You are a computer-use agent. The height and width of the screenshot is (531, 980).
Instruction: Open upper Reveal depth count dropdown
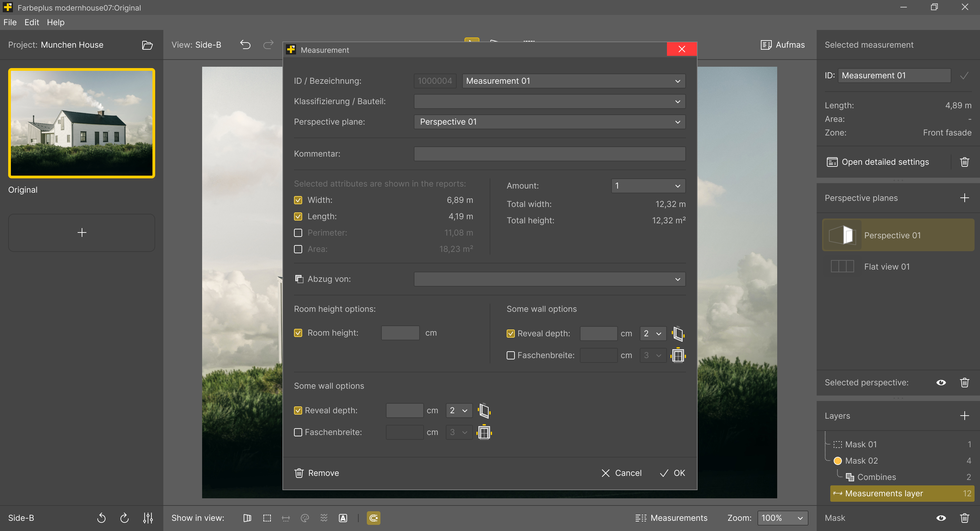point(653,334)
